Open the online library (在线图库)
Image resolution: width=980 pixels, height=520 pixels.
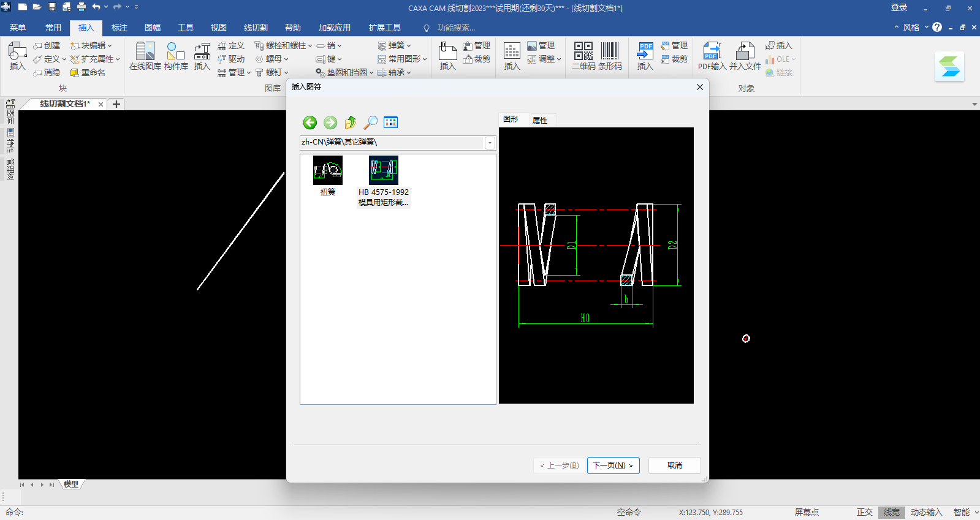[145, 56]
